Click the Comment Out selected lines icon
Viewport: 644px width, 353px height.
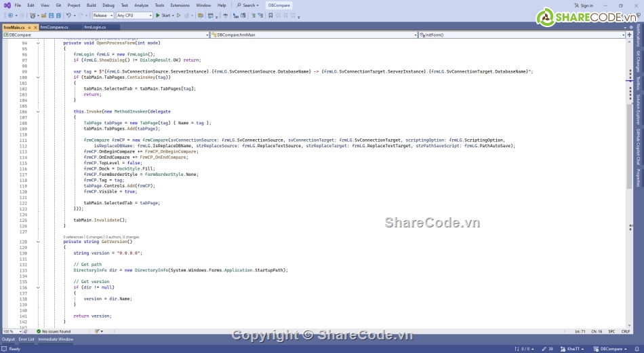(253, 15)
